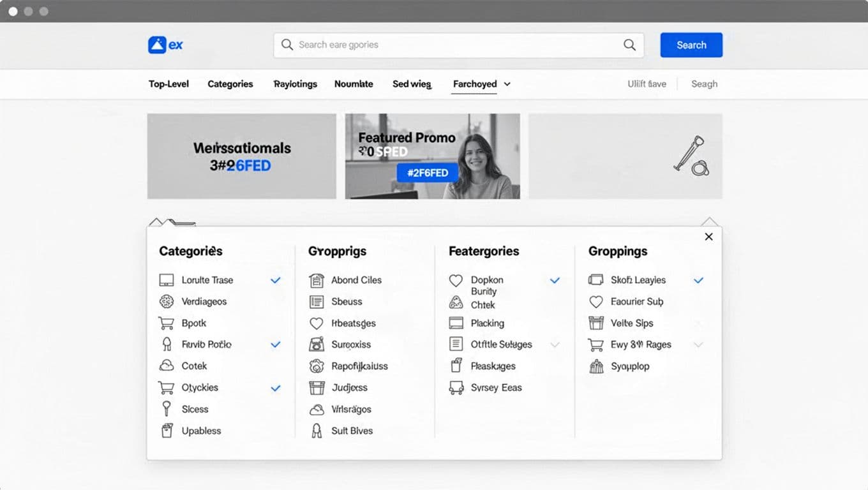This screenshot has height=490, width=868.
Task: Toggle the checkmark next to Dopkon Burity
Action: [555, 280]
